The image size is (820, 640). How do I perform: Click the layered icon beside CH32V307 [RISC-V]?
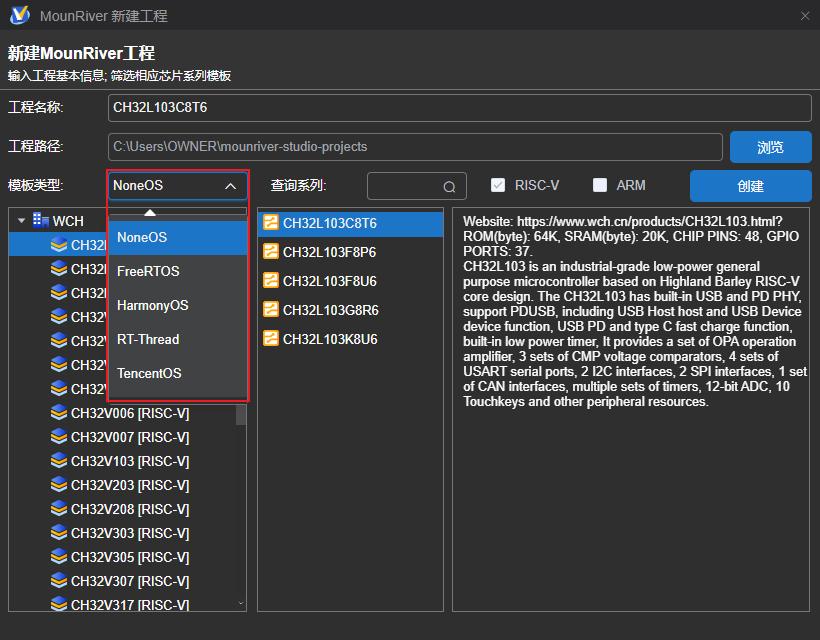click(x=59, y=581)
